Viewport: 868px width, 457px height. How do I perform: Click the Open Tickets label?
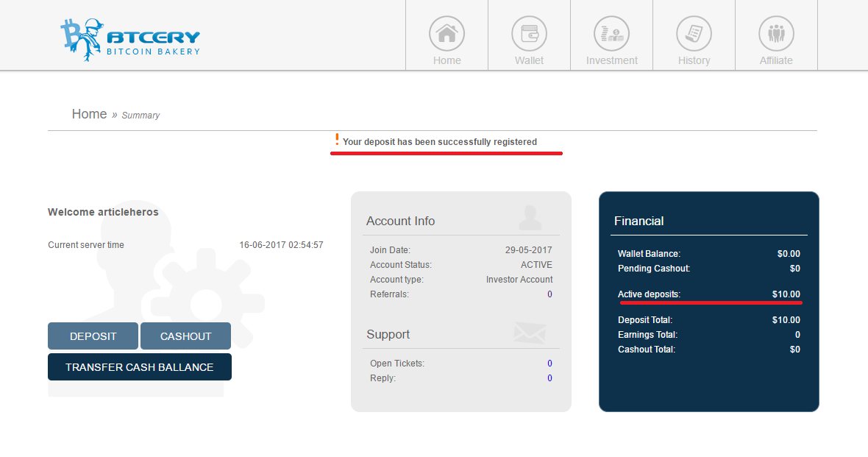[x=397, y=364]
